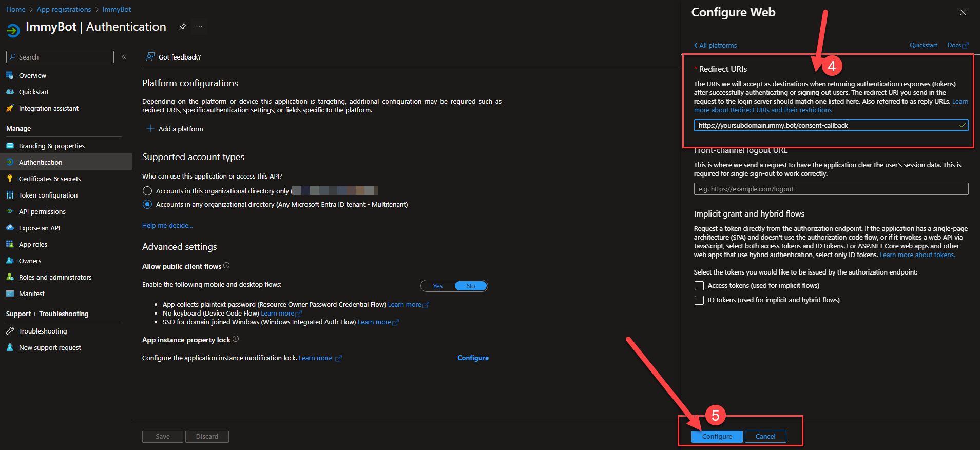Select Accounts in any organizational directory
The image size is (980, 450).
[147, 204]
